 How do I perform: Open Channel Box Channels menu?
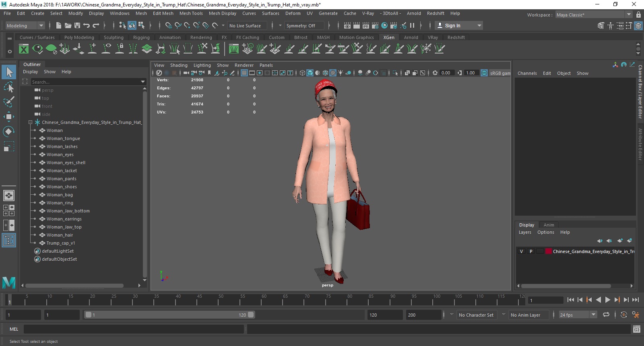(x=527, y=73)
